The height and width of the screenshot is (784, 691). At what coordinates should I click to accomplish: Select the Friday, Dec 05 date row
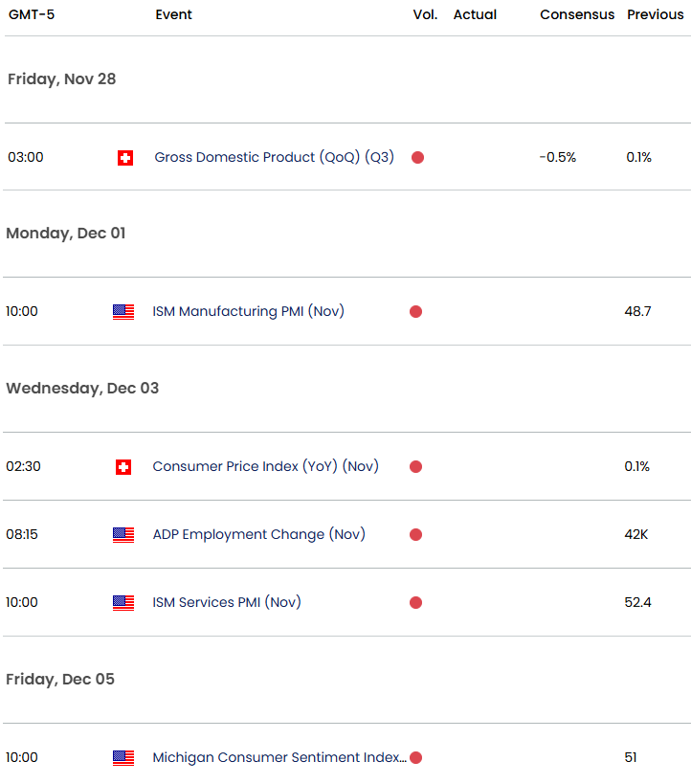tap(60, 679)
